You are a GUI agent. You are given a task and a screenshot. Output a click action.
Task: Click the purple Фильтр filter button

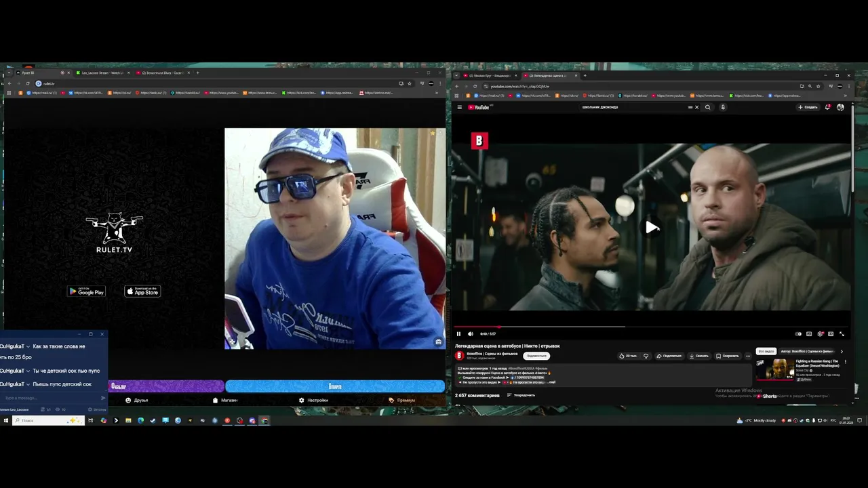tap(166, 386)
